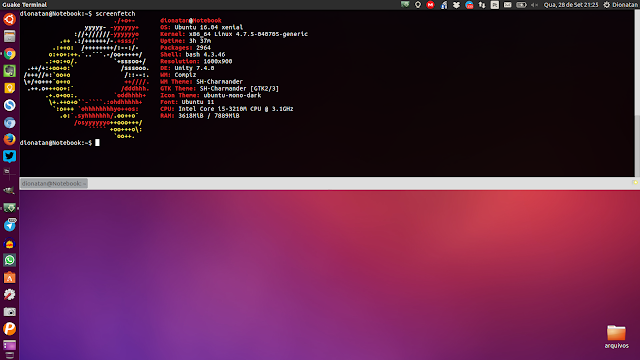Click the 'Unity 7.4.0' DE value
Image resolution: width=640 pixels, height=360 pixels.
[x=194, y=68]
